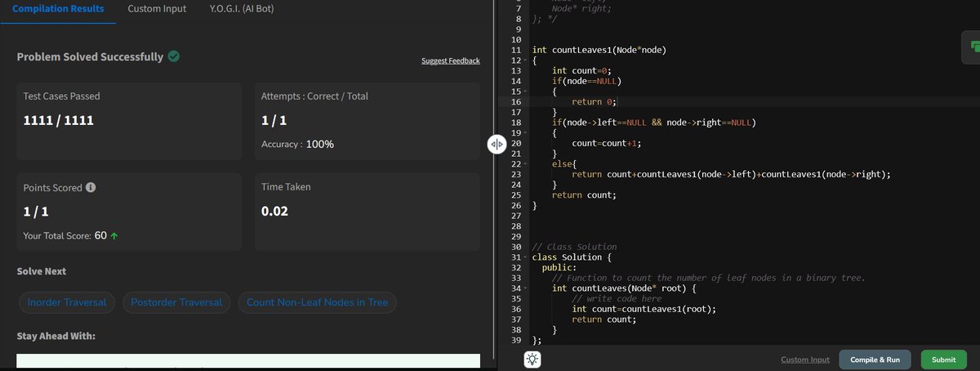The width and height of the screenshot is (980, 371).
Task: Collapse code fold at line 19
Action: 525,133
